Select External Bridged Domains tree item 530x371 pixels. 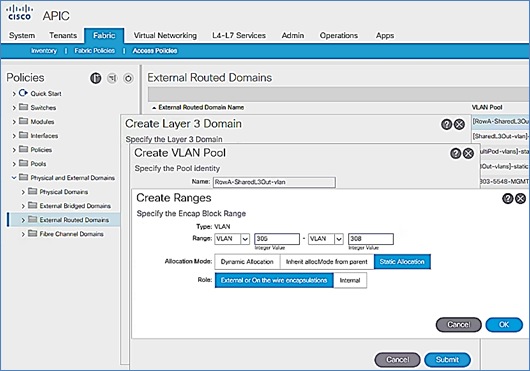(x=75, y=206)
